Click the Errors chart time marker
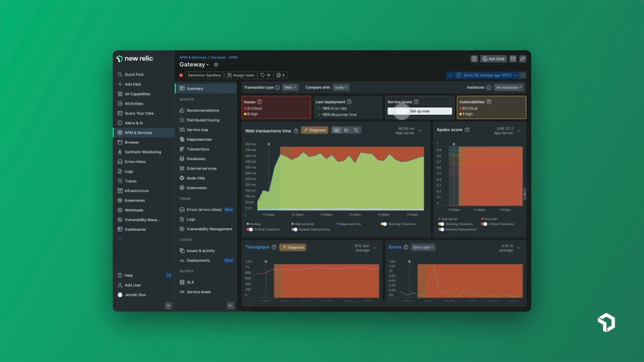The image size is (644, 362). click(x=409, y=261)
